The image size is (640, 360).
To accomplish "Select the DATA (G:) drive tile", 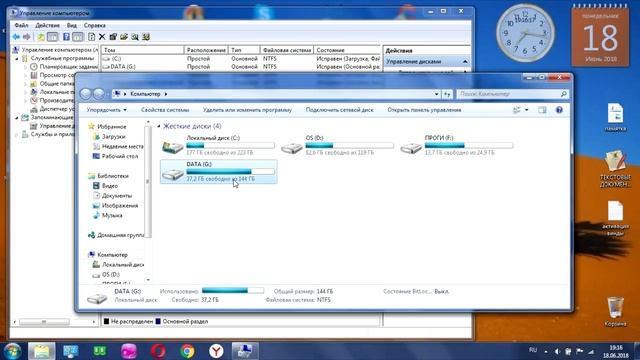I will tap(218, 171).
